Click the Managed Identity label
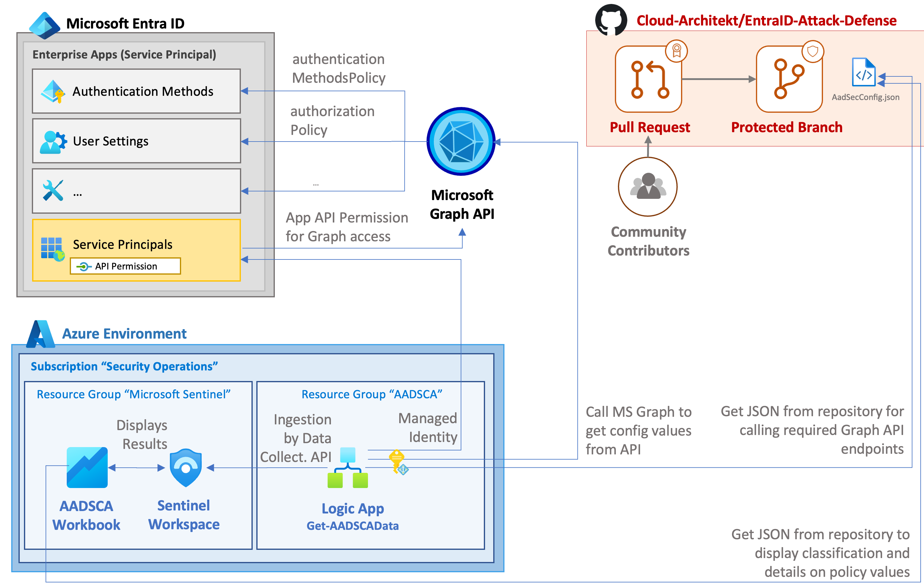The image size is (924, 585). tap(428, 428)
